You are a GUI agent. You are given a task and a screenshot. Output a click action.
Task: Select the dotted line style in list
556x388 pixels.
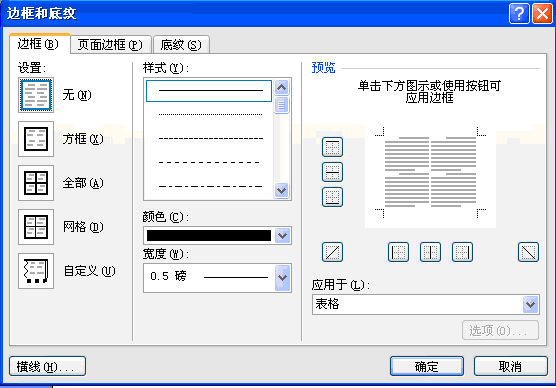pos(210,115)
